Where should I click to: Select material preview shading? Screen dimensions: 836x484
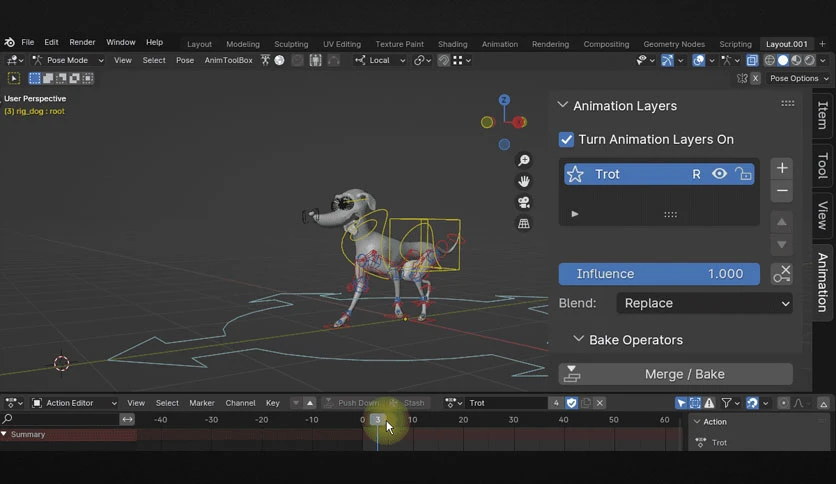[x=796, y=60]
